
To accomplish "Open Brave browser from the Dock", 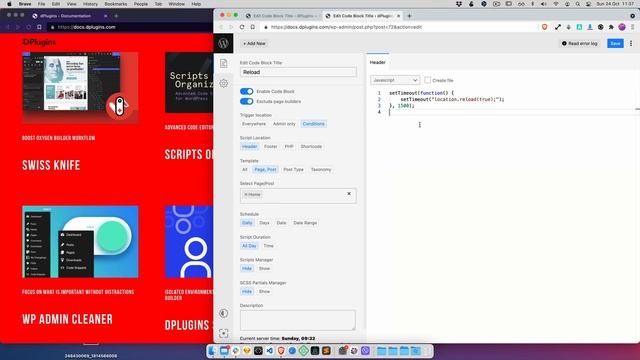I will pyautogui.click(x=281, y=351).
